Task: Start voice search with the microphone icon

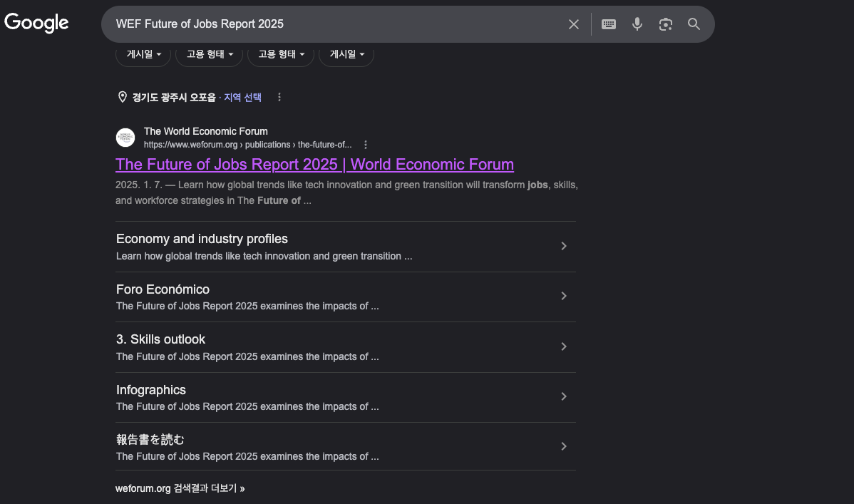Action: coord(637,24)
